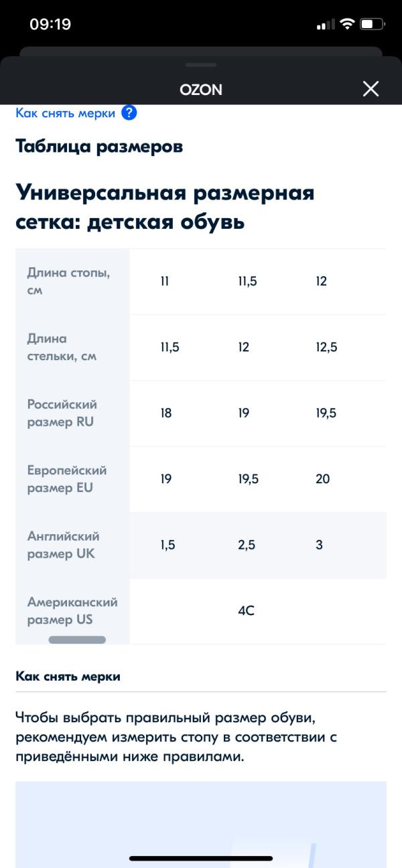Tap the 'Английский размер UK' row label
402x868 pixels.
point(63,545)
